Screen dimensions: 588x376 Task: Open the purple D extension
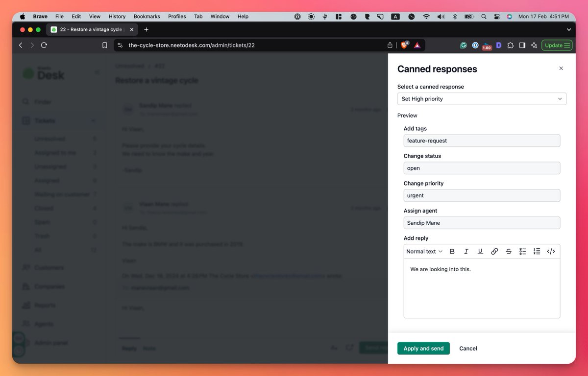499,45
